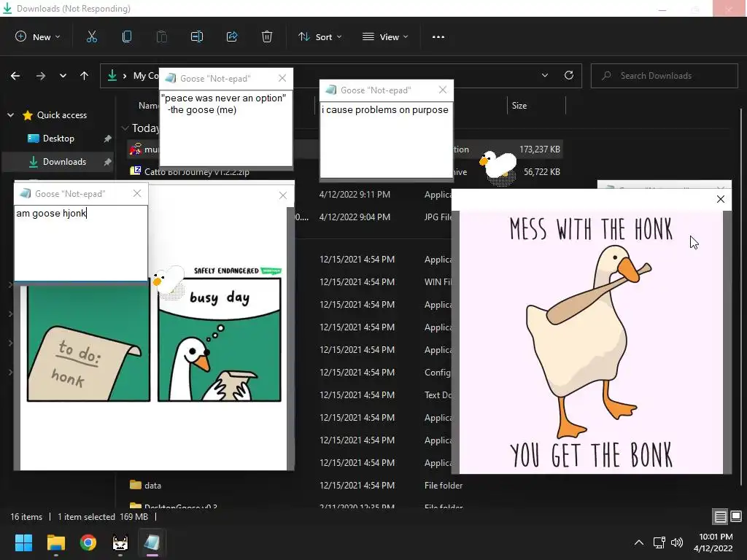Open recent locations chevron dropdown
This screenshot has width=747, height=560.
tap(63, 76)
